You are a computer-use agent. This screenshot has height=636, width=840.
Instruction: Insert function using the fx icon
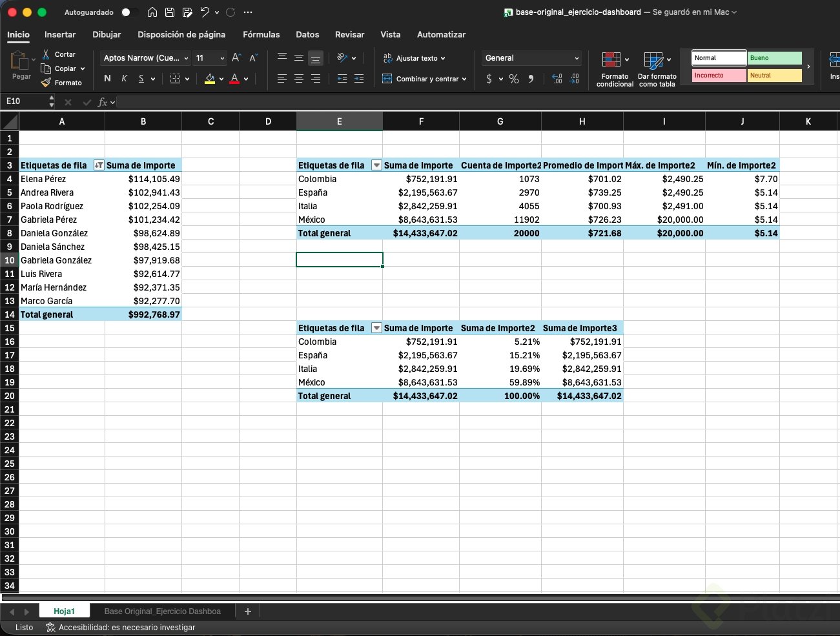point(102,102)
